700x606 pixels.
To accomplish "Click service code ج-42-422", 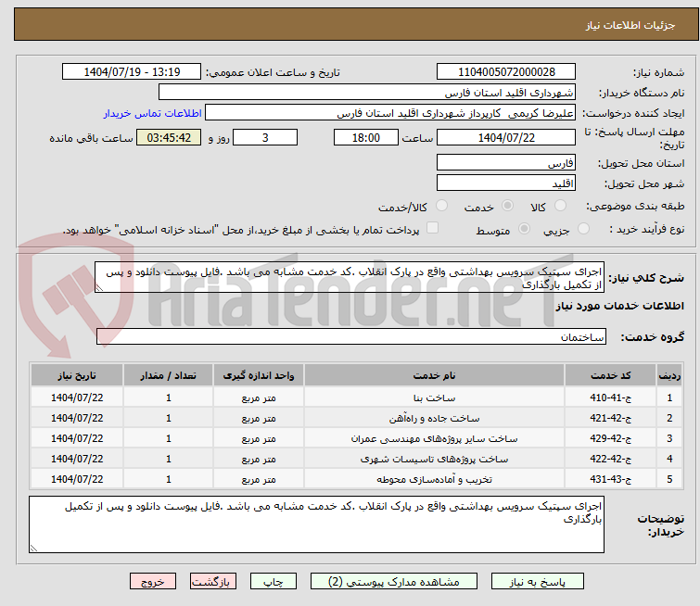I will 610,459.
